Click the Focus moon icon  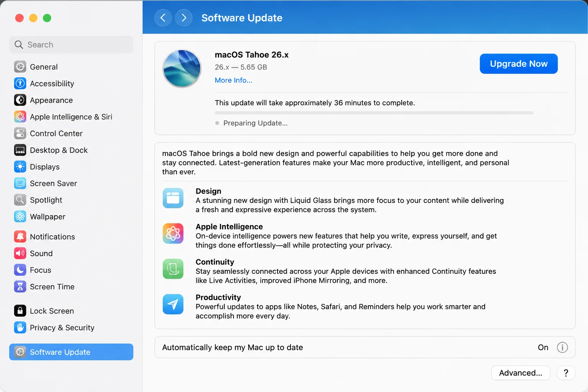click(20, 270)
